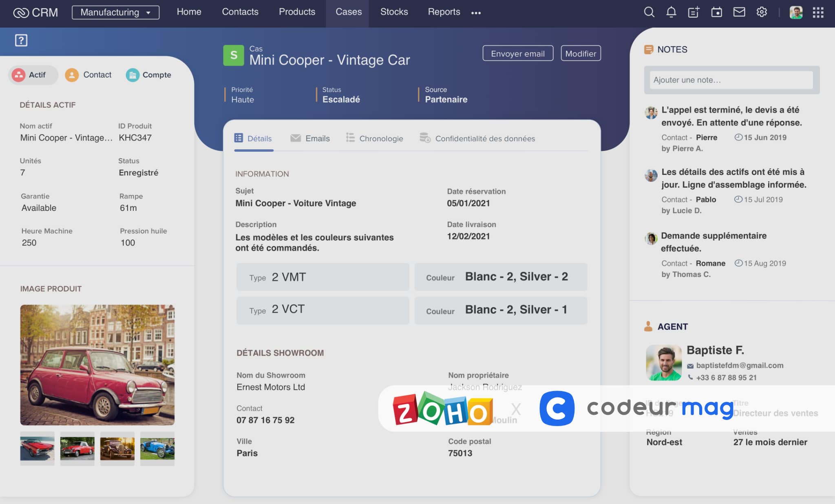Click in the Ajouter une note field
Screen dimensions: 835x504
pyautogui.click(x=731, y=80)
